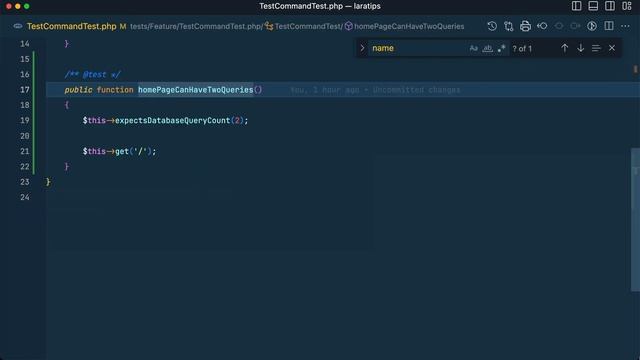Click line number 23 in gutter
Image resolution: width=640 pixels, height=360 pixels.
coord(25,182)
